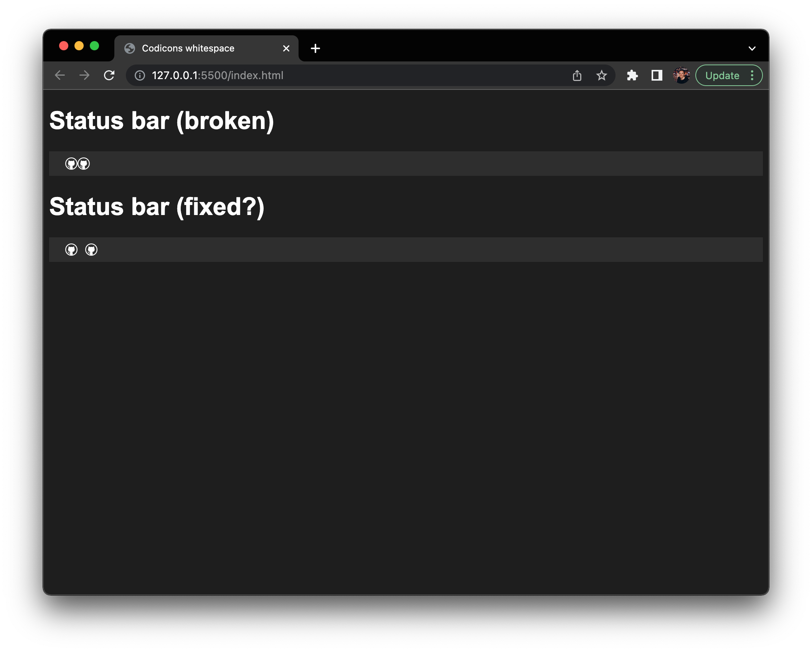Expand the tab search chevron
812x652 pixels.
[x=752, y=49]
